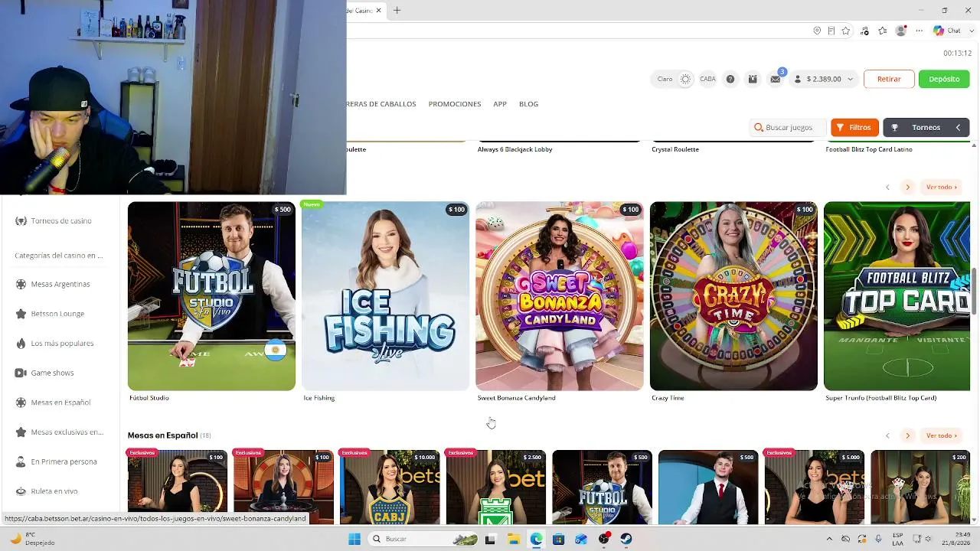
Task: Open the Filtros button
Action: (854, 128)
